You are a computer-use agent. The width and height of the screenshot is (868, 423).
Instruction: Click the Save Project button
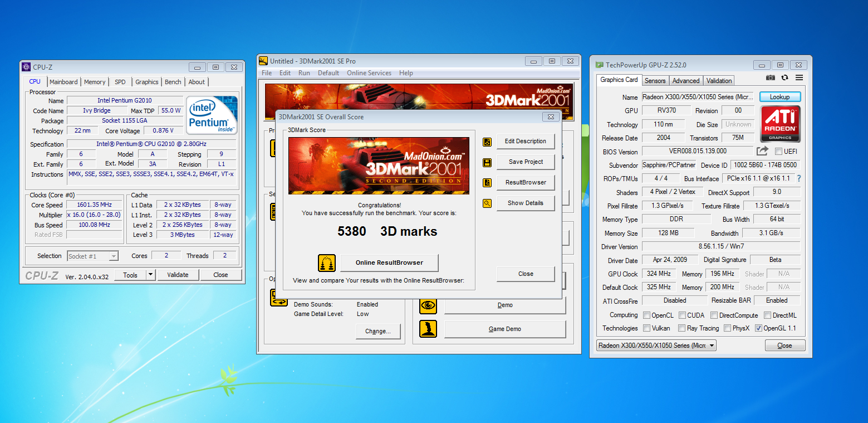pyautogui.click(x=526, y=162)
